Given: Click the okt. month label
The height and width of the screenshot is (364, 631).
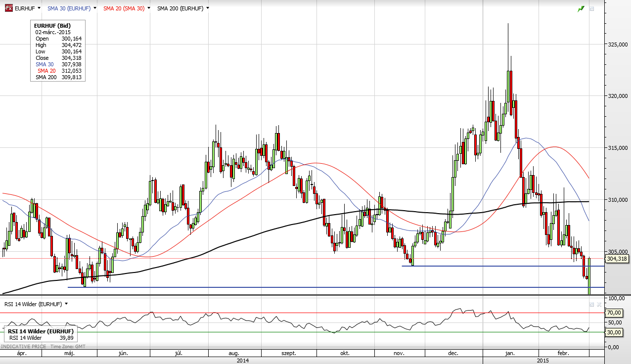Looking at the screenshot, I should [345, 353].
